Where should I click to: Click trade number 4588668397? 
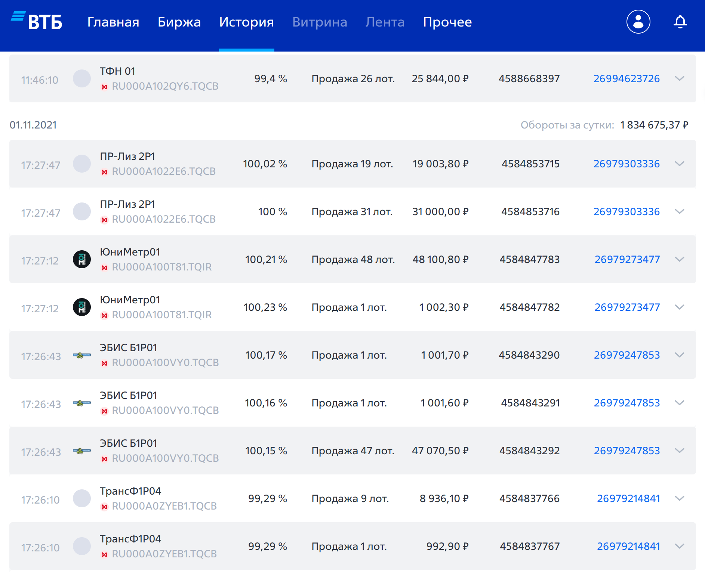point(529,78)
